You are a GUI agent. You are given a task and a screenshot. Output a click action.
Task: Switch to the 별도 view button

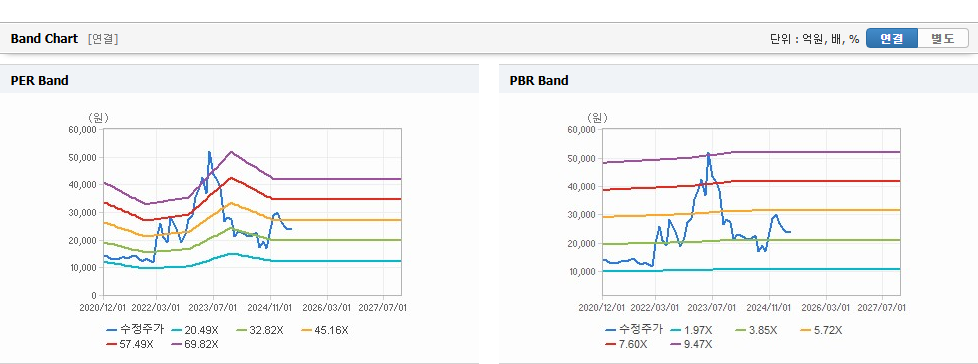coord(943,39)
